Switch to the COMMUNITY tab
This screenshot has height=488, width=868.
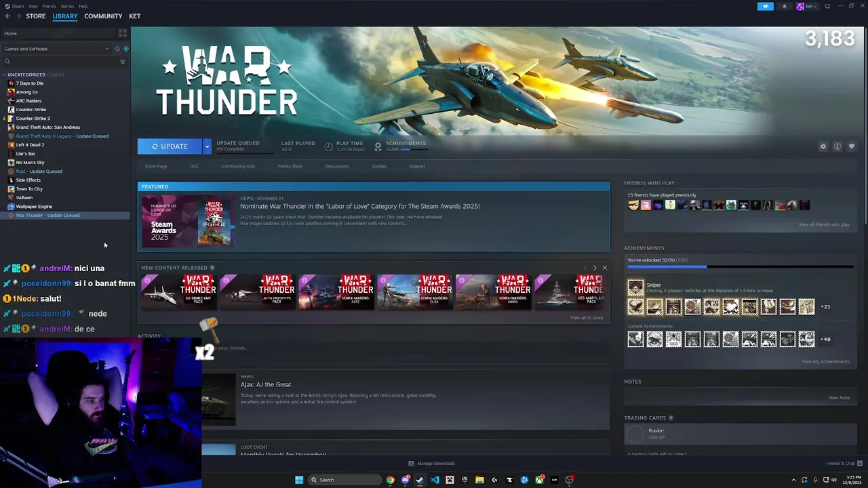(x=103, y=16)
